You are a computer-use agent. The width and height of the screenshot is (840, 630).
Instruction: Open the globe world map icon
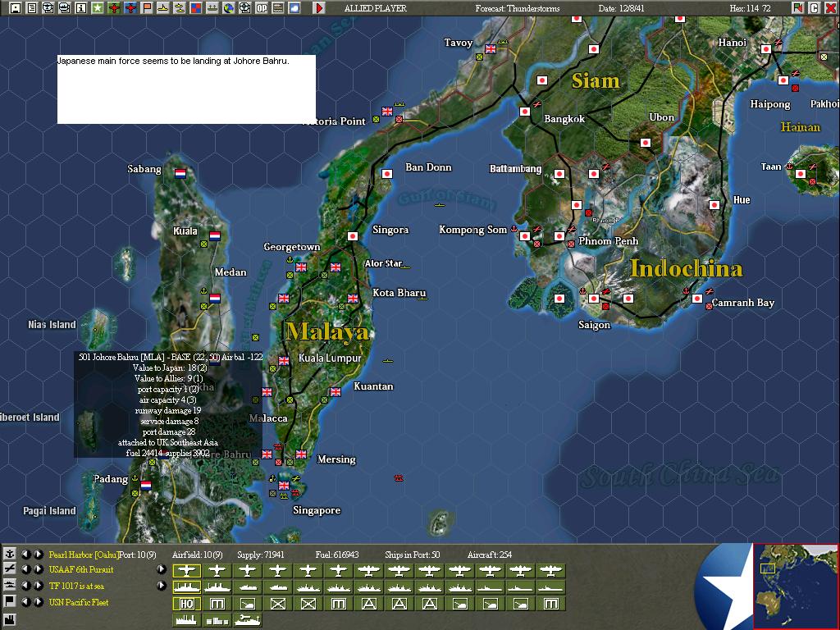228,7
